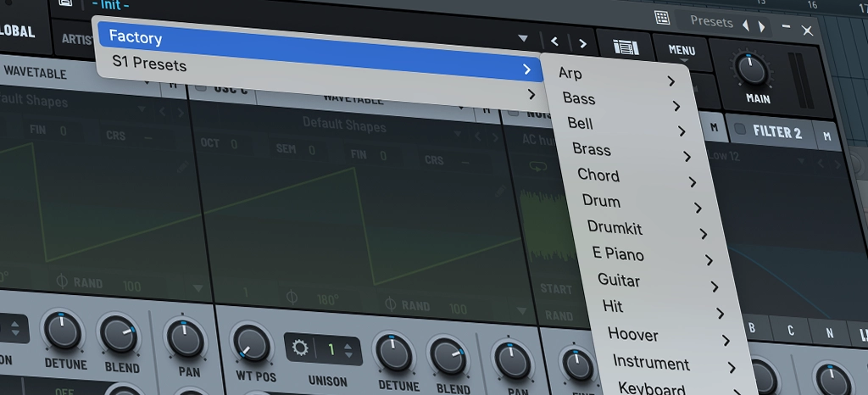Screen dimensions: 868x395
Task: Select previous preset in wrapper Presets box
Action: pyautogui.click(x=746, y=25)
